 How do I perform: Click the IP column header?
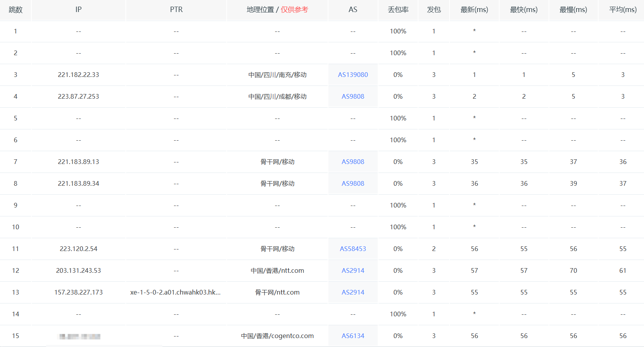click(78, 10)
